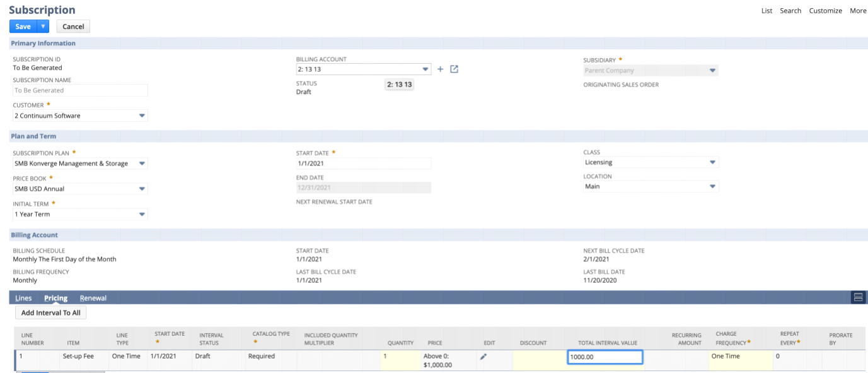Open the Location dropdown showing Main
Viewport: 868px width, 373px height.
pyautogui.click(x=713, y=186)
